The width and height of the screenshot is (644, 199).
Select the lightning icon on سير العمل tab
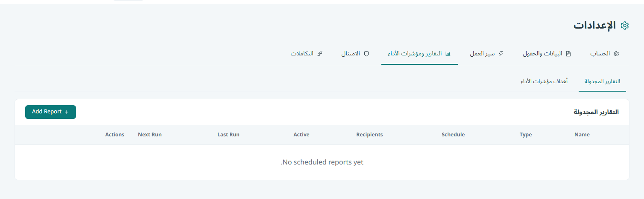coord(501,54)
